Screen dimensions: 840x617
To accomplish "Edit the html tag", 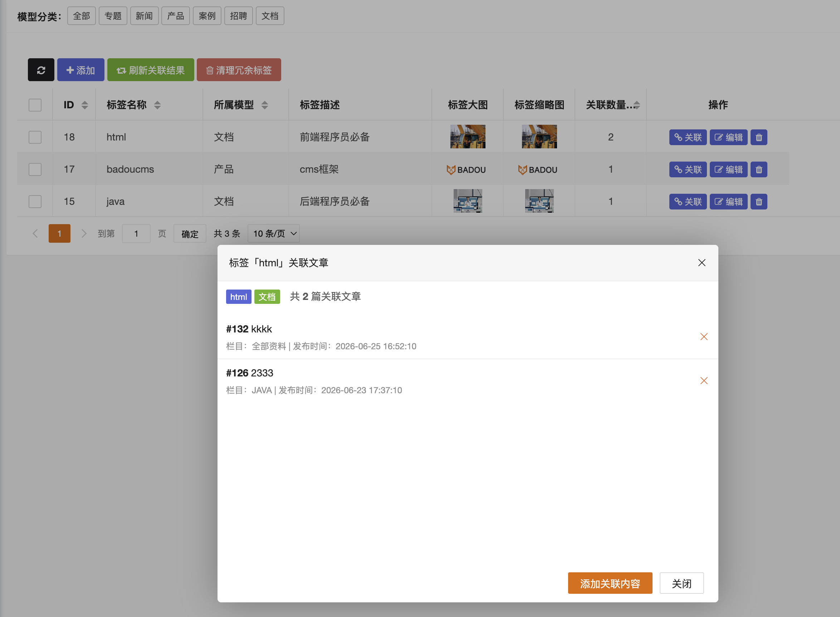I will coord(728,137).
